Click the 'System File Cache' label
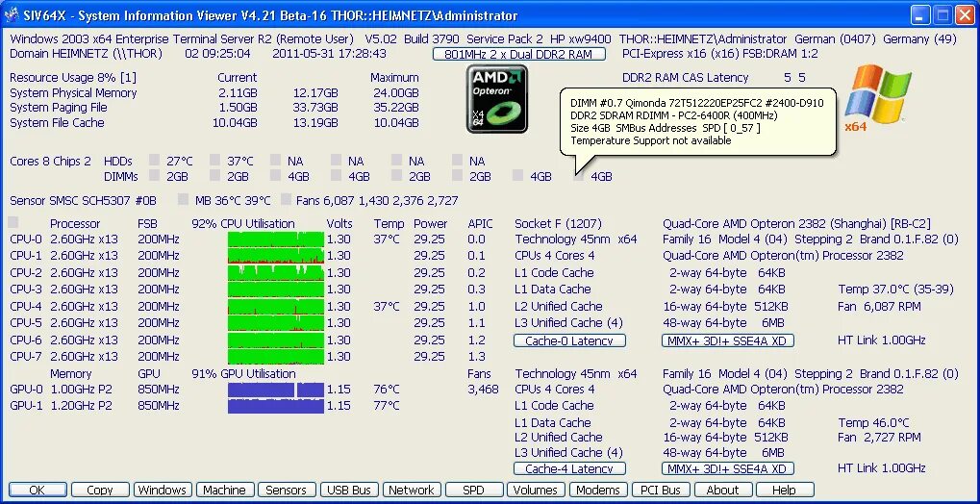Image resolution: width=980 pixels, height=504 pixels. coord(57,122)
